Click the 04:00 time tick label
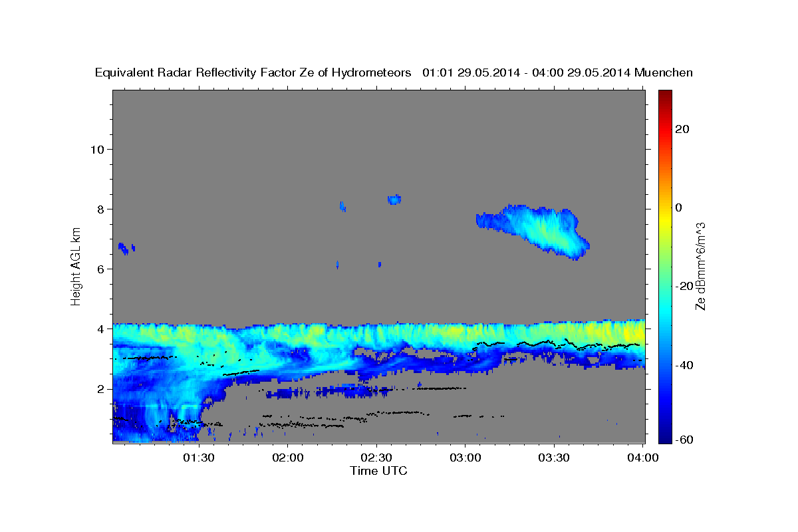Viewport: 798px width, 532px height. coord(643,458)
